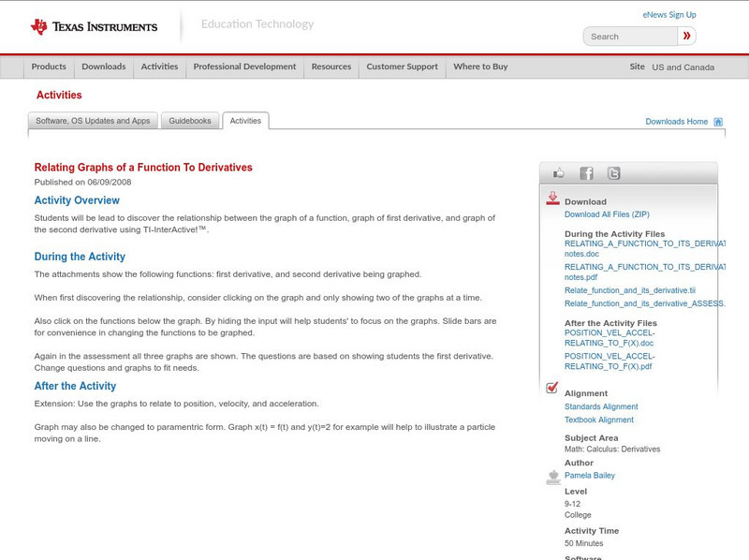Open POSITION_VEL_ACCEL-RELATING_TO_F(X).pdf
The width and height of the screenshot is (749, 560).
pyautogui.click(x=609, y=361)
